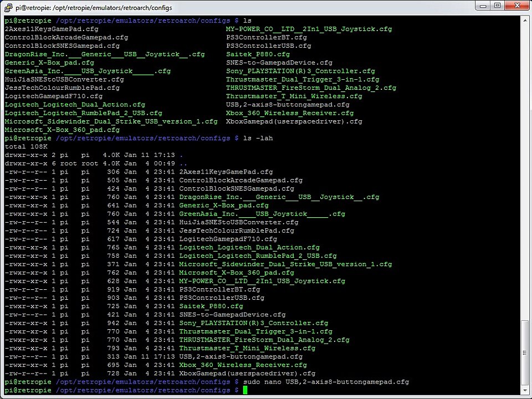This screenshot has height=399, width=532.
Task: Click Thrustmaster_Dual_Trigger_3-in-1.cfg in ls -lah output
Action: (256, 331)
